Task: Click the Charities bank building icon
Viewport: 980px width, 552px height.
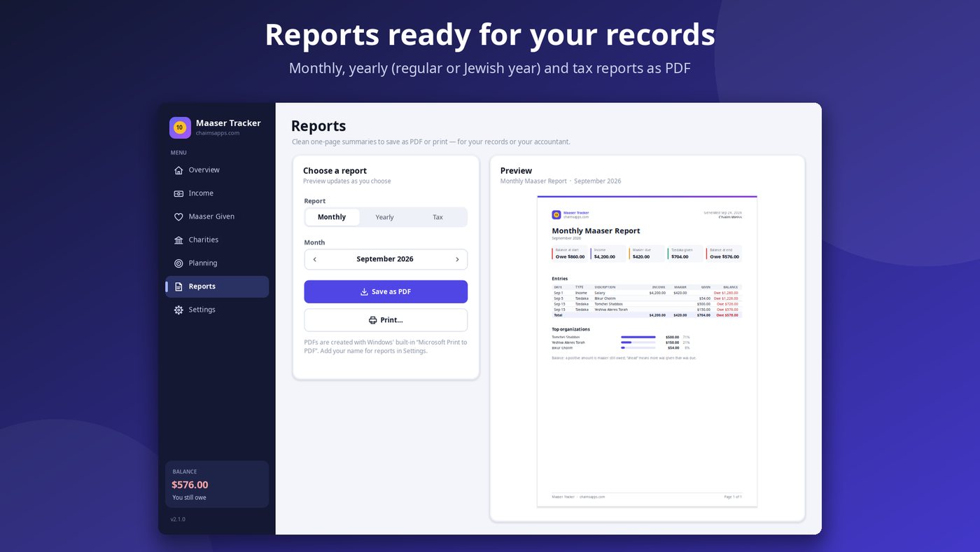Action: pyautogui.click(x=178, y=240)
